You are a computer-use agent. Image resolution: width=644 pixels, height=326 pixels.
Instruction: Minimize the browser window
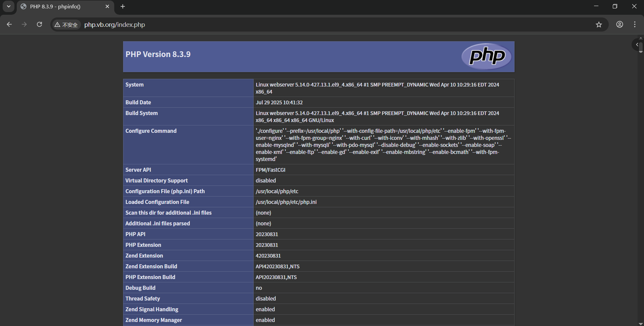[x=596, y=6]
